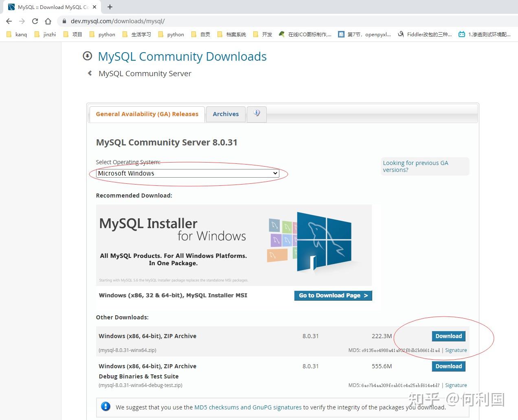This screenshot has width=518, height=420.
Task: Click the Signature link beside the first MD5 checksum
Action: coord(456,350)
